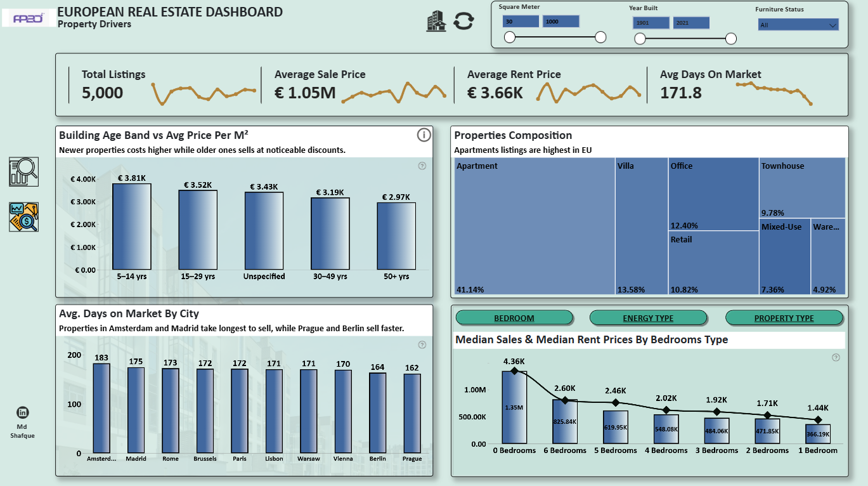Select the 2 Bedrooms sales bar
The width and height of the screenshot is (868, 486).
click(767, 431)
